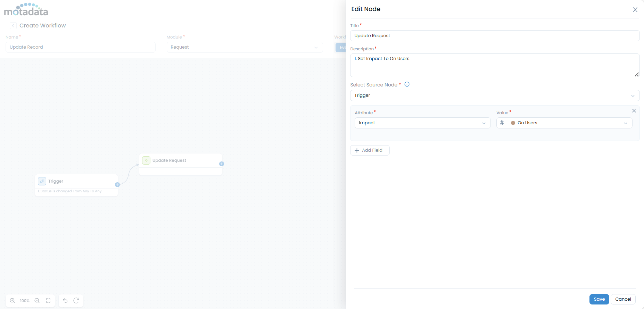644x309 pixels.
Task: Click plus connector on Trigger node
Action: 117,185
